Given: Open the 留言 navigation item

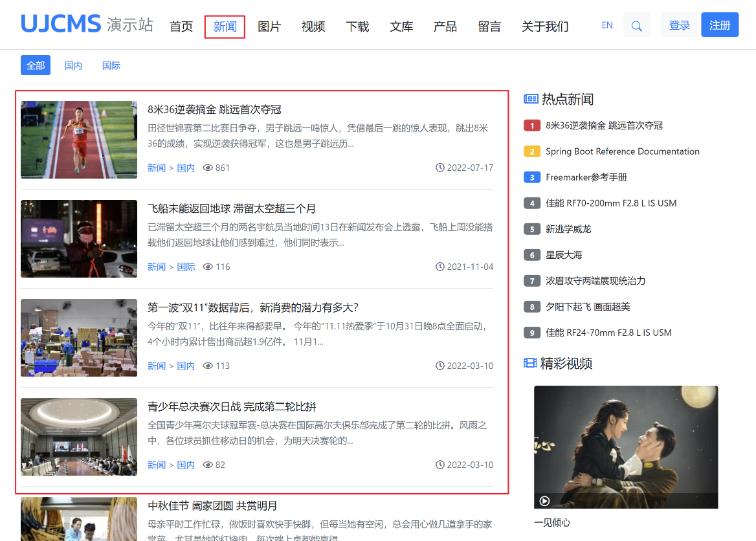Looking at the screenshot, I should click(489, 27).
